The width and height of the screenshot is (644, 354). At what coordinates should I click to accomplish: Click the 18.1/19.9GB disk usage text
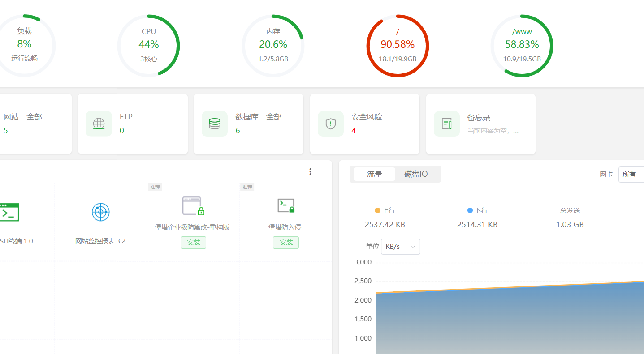(398, 59)
